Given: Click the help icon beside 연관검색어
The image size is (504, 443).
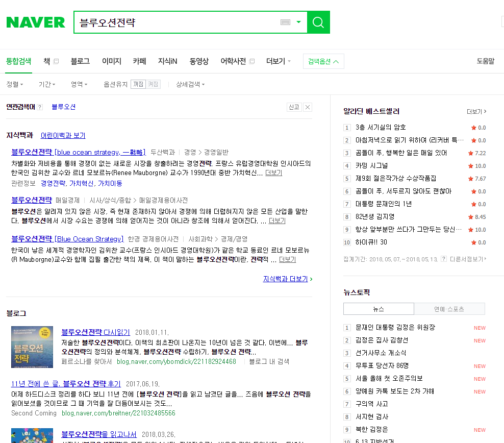Looking at the screenshot, I should (x=40, y=107).
